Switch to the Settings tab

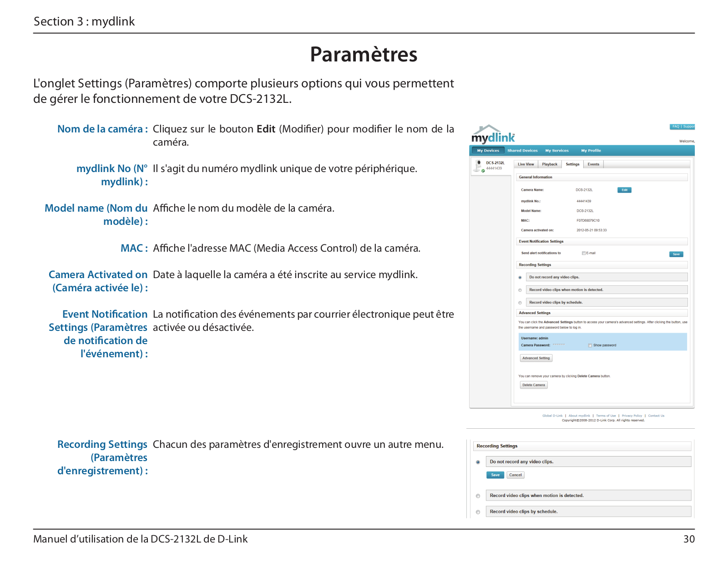coord(572,164)
